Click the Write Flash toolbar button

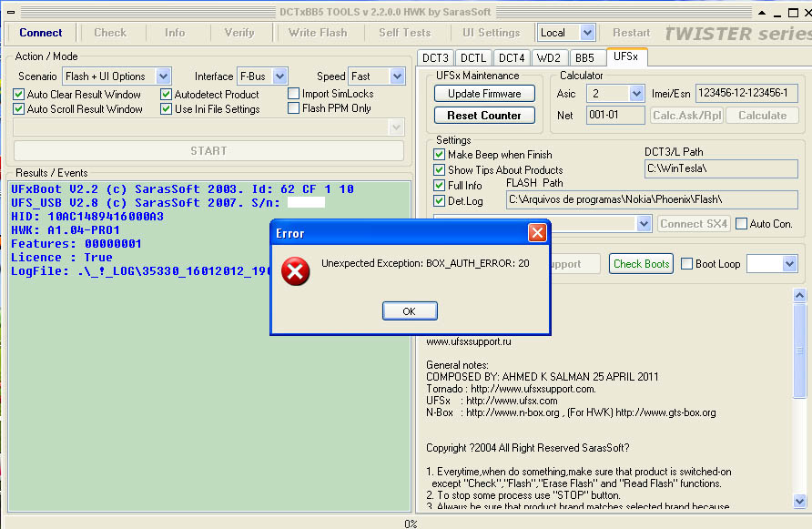click(x=318, y=33)
